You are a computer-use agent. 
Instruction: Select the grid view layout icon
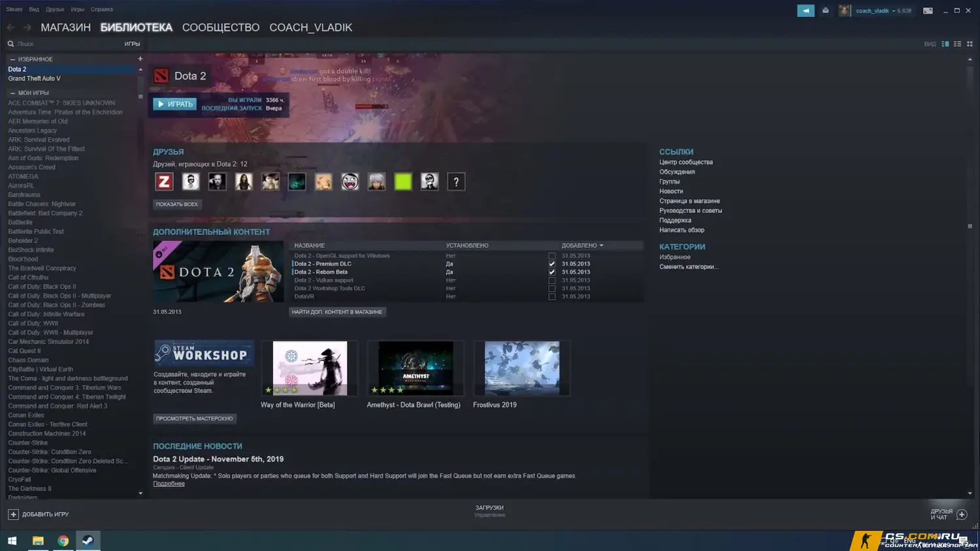[970, 44]
